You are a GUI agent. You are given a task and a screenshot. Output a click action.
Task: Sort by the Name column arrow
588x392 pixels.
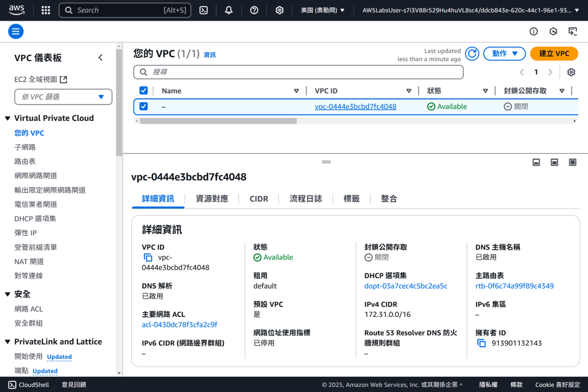(296, 91)
